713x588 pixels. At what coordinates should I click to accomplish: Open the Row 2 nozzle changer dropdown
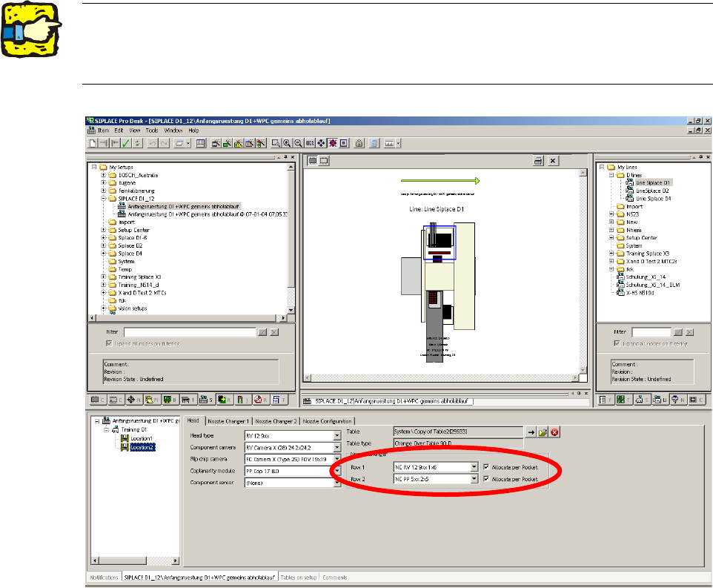[474, 479]
